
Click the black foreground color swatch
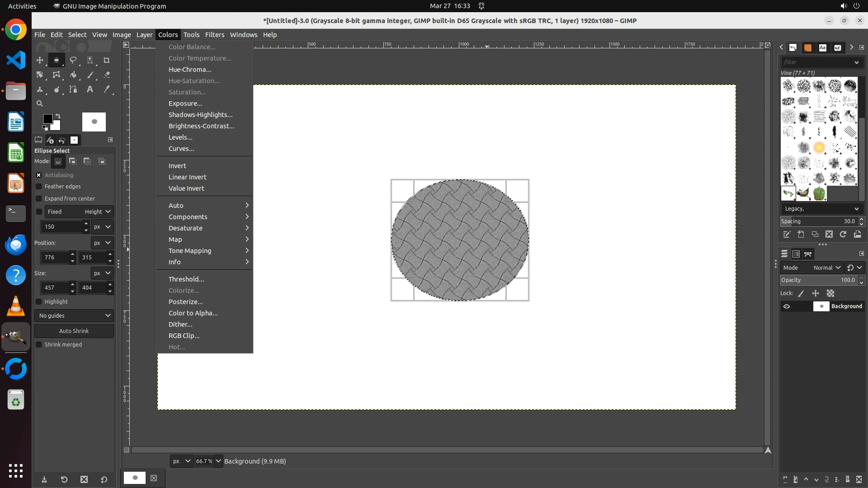(x=47, y=119)
